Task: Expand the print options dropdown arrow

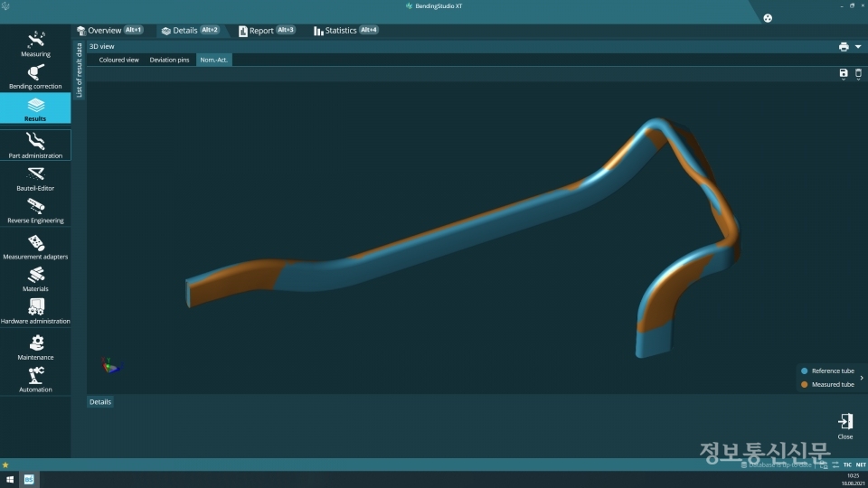Action: [858, 46]
